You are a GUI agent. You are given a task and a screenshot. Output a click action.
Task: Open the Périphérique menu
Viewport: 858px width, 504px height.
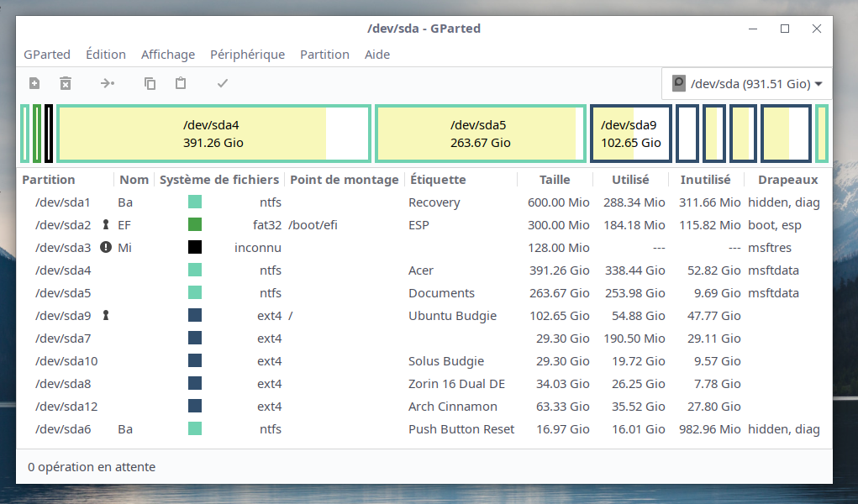tap(247, 55)
